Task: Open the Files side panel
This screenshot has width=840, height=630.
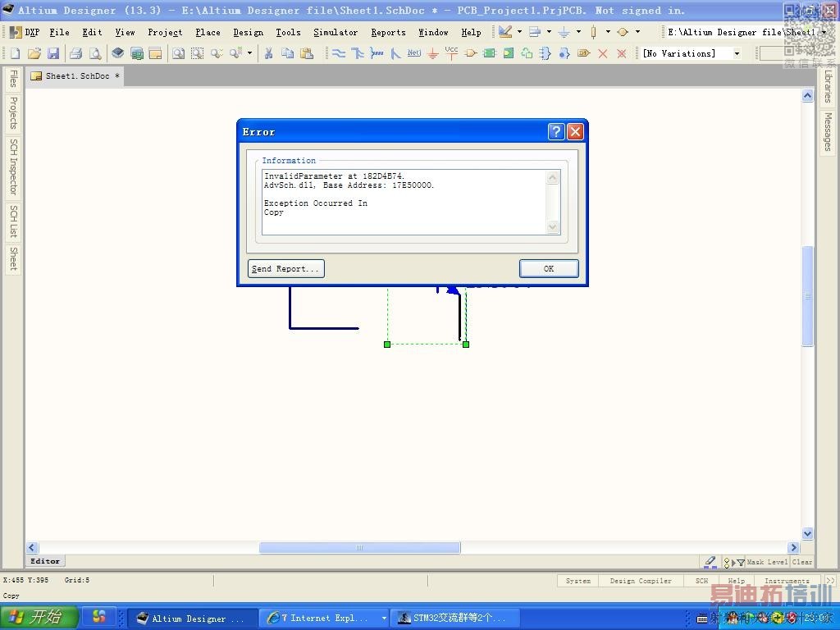Action: point(13,79)
